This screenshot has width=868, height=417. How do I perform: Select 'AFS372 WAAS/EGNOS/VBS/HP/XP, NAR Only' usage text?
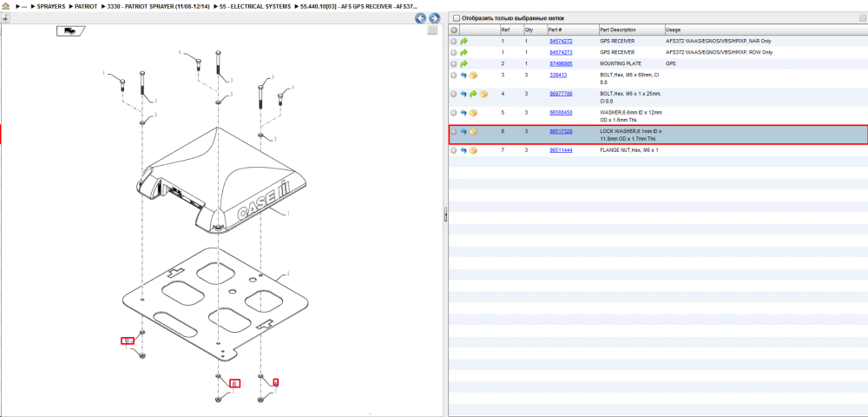[719, 41]
